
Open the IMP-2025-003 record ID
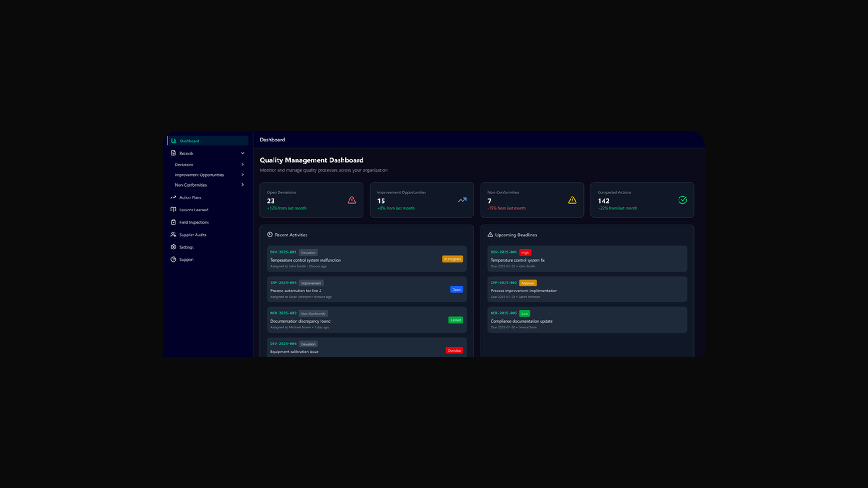click(283, 283)
